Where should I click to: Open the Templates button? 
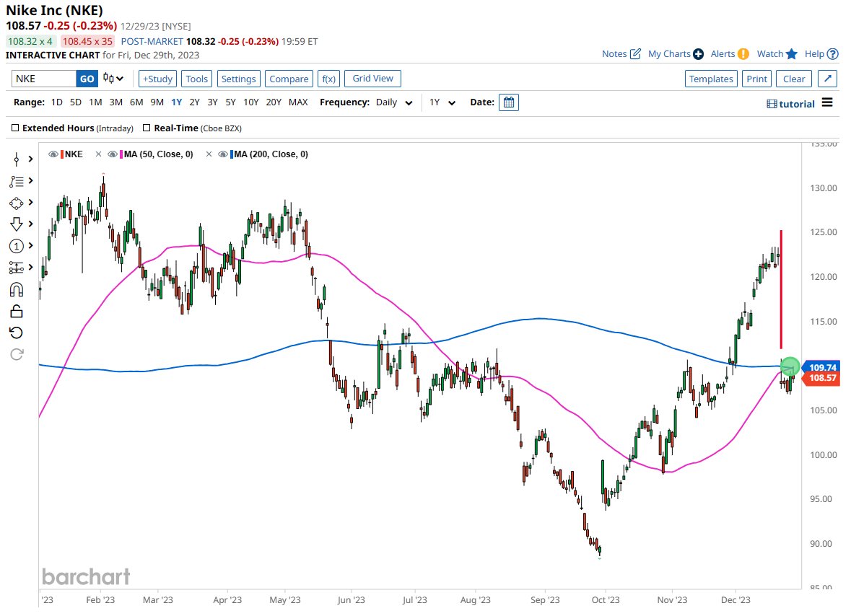[711, 79]
